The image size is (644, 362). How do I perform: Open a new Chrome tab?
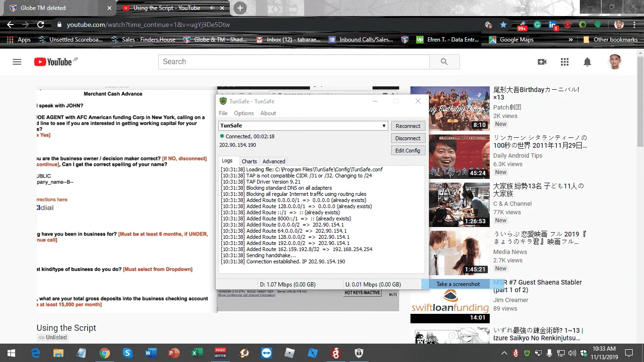240,8
